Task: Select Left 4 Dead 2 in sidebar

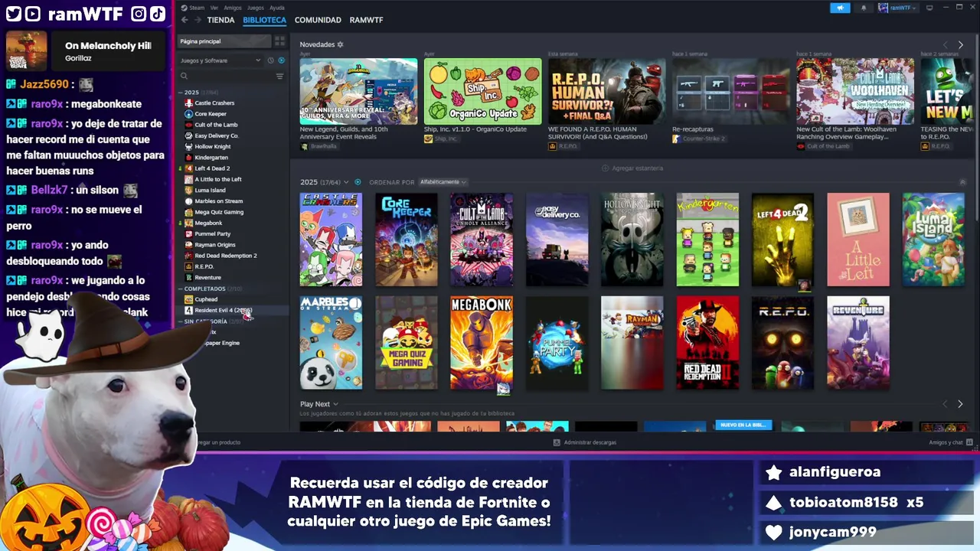Action: pos(212,168)
